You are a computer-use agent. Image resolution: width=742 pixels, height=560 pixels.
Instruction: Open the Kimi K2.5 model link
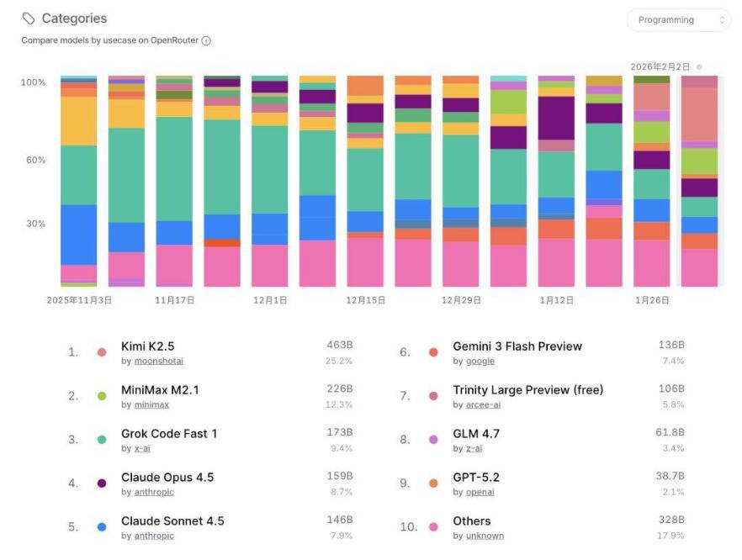pyautogui.click(x=147, y=346)
